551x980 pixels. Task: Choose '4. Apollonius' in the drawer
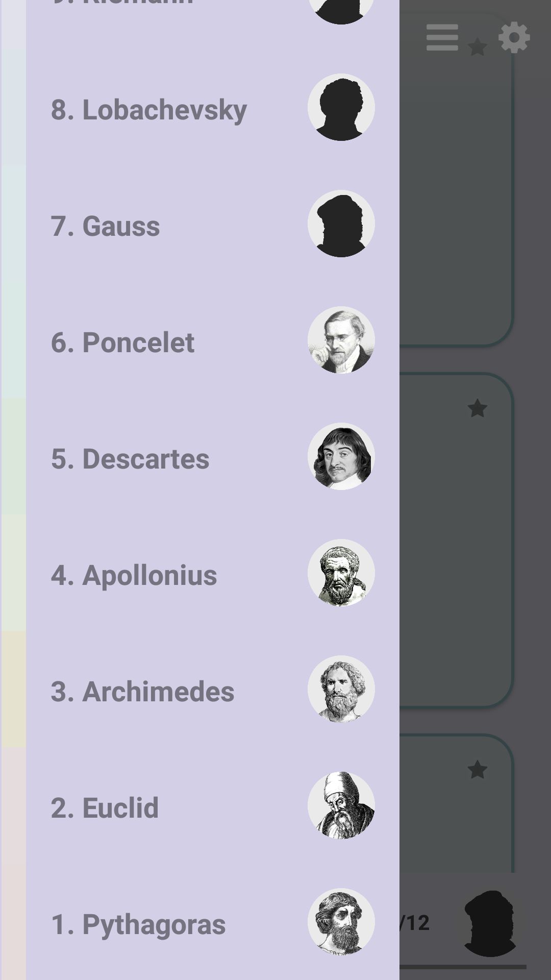(134, 575)
